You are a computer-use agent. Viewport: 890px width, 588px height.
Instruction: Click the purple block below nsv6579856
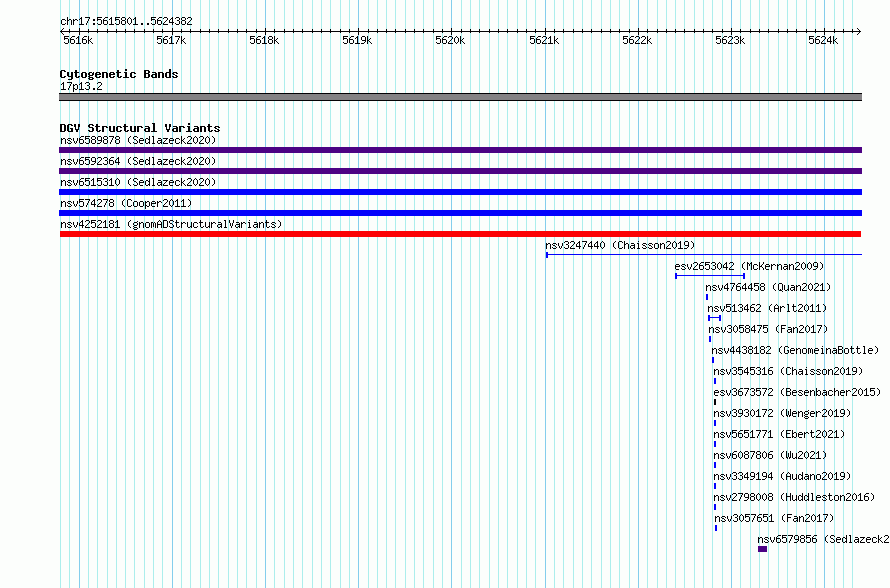762,549
